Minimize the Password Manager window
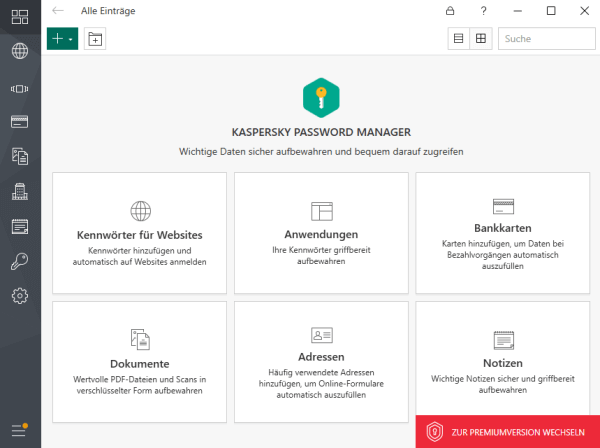The width and height of the screenshot is (600, 448). click(517, 11)
